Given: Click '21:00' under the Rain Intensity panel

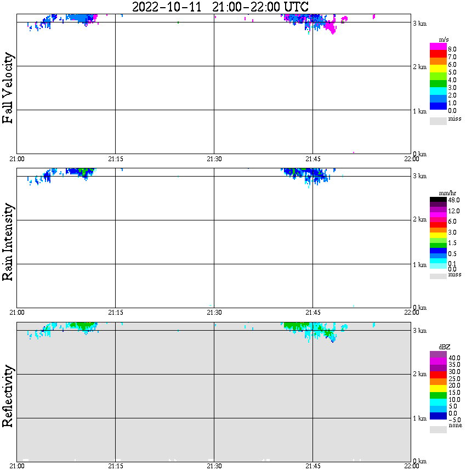Looking at the screenshot, I should click(17, 313).
